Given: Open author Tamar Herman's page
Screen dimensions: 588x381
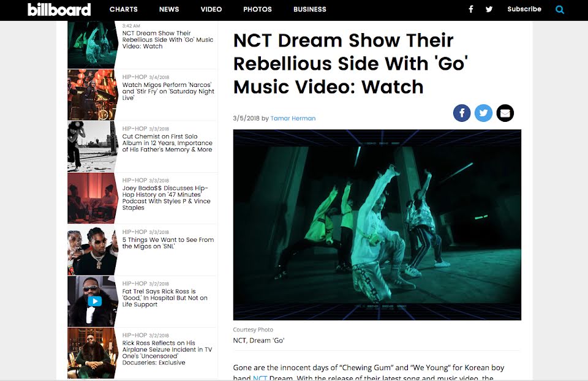Looking at the screenshot, I should (x=293, y=118).
